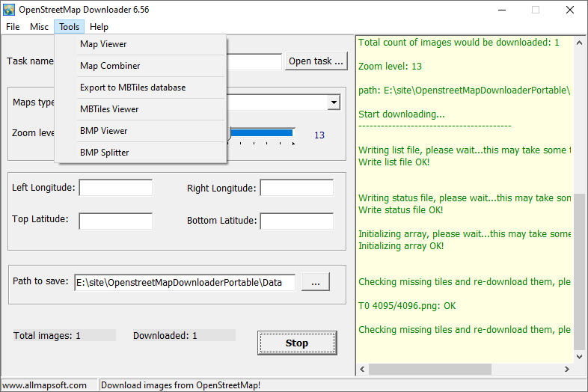Click the log's vertical scrollbar down arrow
Screen dimensions: 588x392
coord(579,357)
